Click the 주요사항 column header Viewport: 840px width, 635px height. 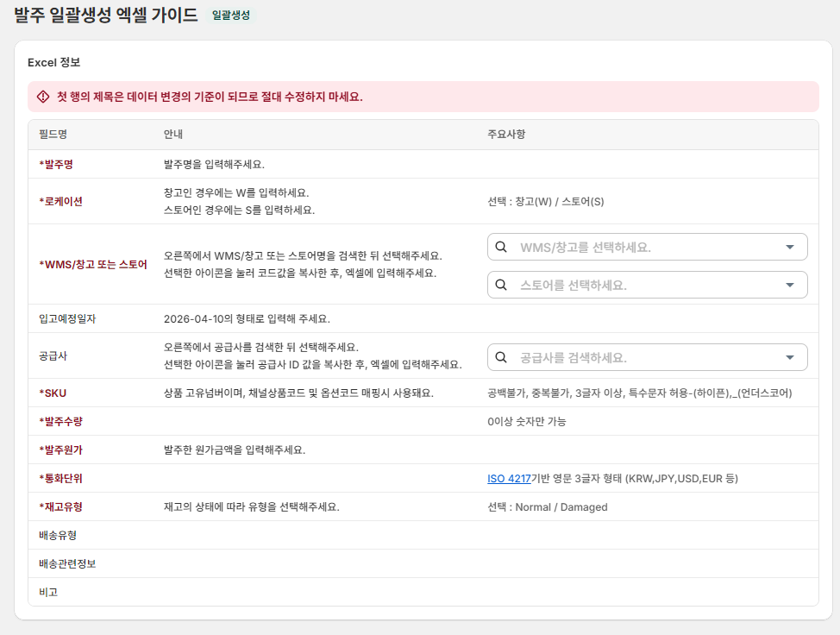506,134
